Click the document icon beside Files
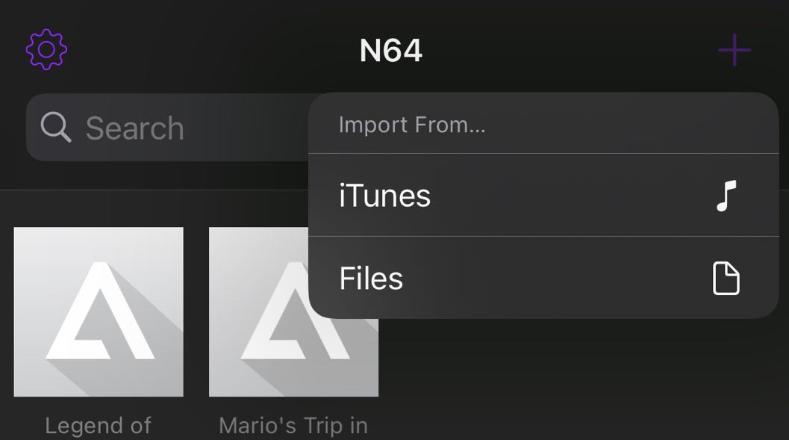Viewport: 789px width, 440px height. point(726,278)
